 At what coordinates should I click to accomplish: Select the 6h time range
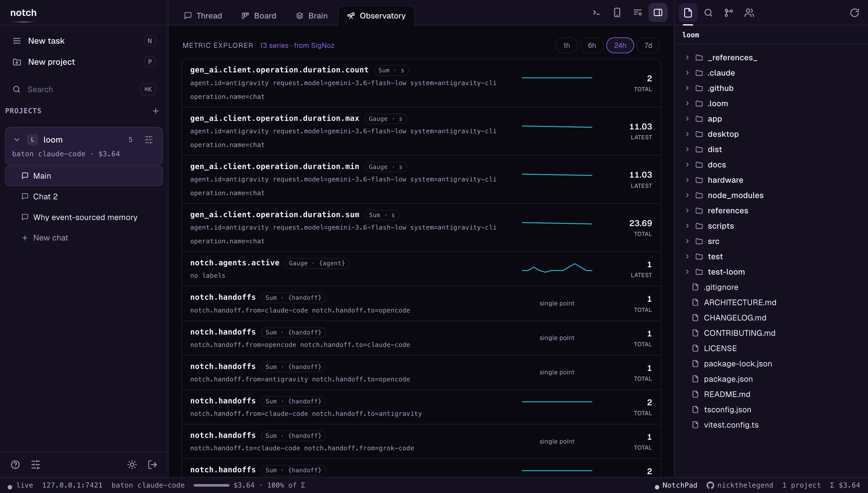592,45
